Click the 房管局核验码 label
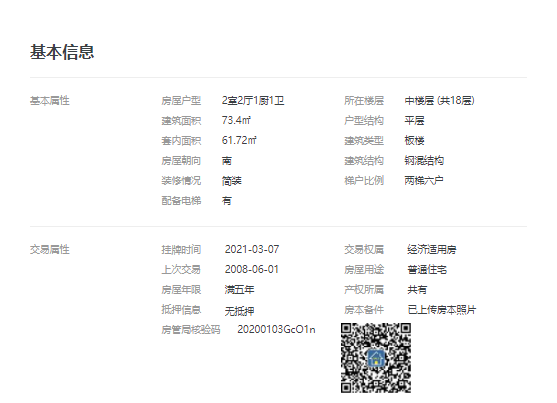Image resolution: width=557 pixels, height=403 pixels. (191, 329)
